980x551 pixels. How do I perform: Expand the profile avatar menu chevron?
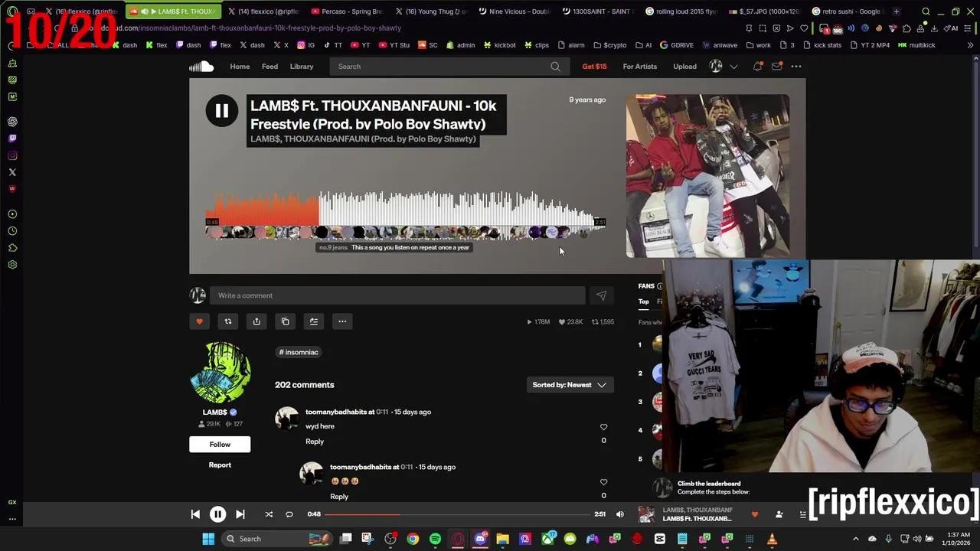coord(733,67)
